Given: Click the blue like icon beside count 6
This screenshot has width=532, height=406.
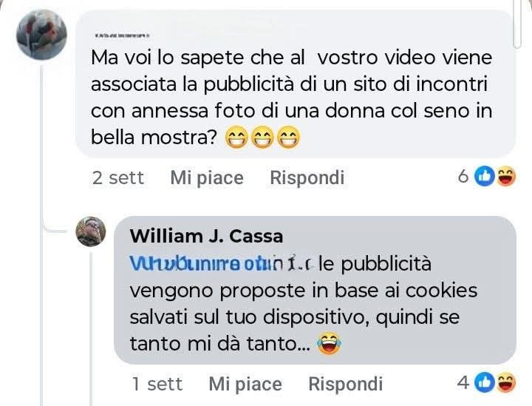Looking at the screenshot, I should coord(484,176).
